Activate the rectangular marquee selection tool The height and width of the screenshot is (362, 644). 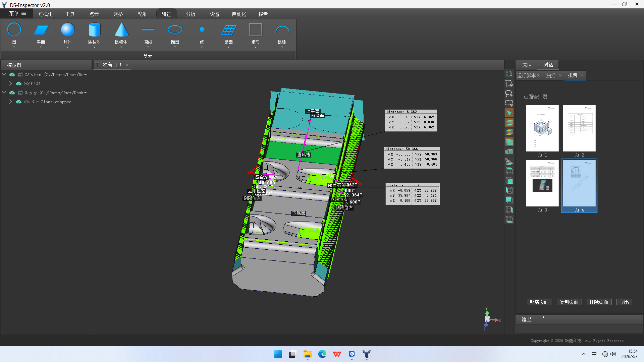[x=509, y=103]
